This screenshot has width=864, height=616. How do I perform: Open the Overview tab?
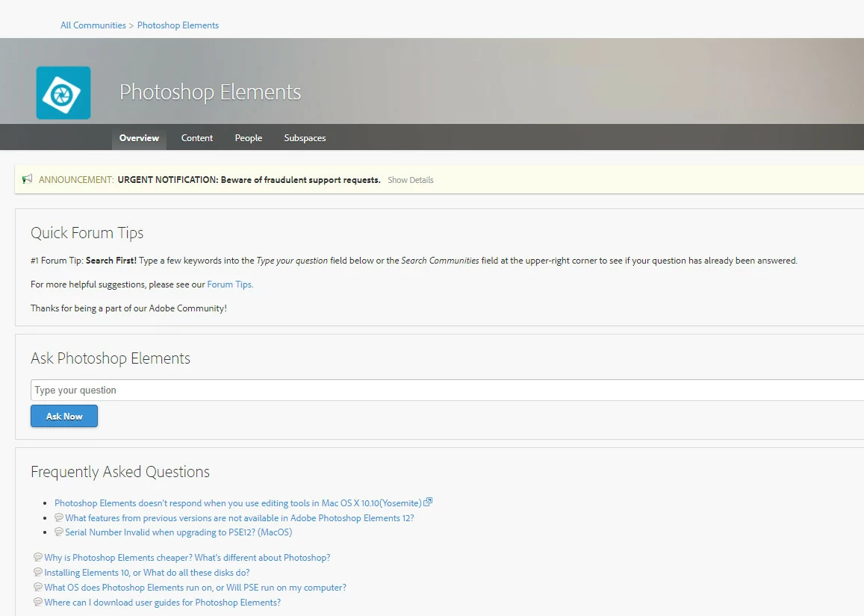139,137
